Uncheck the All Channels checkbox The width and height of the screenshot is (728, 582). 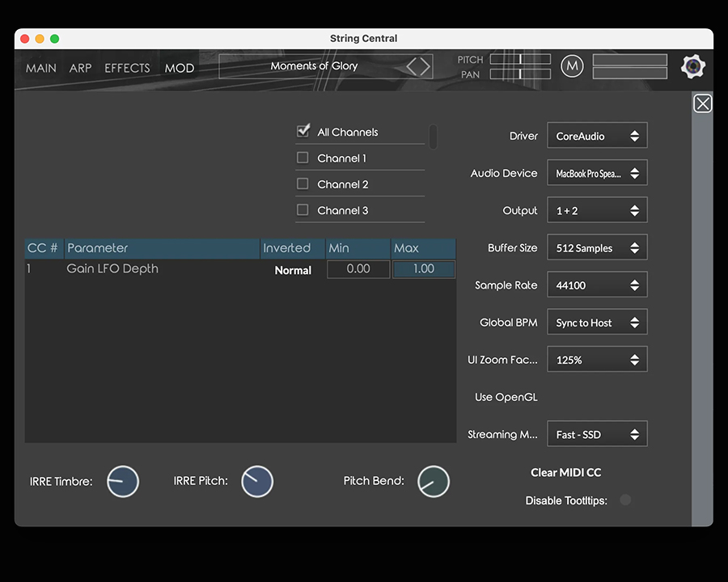coord(303,131)
